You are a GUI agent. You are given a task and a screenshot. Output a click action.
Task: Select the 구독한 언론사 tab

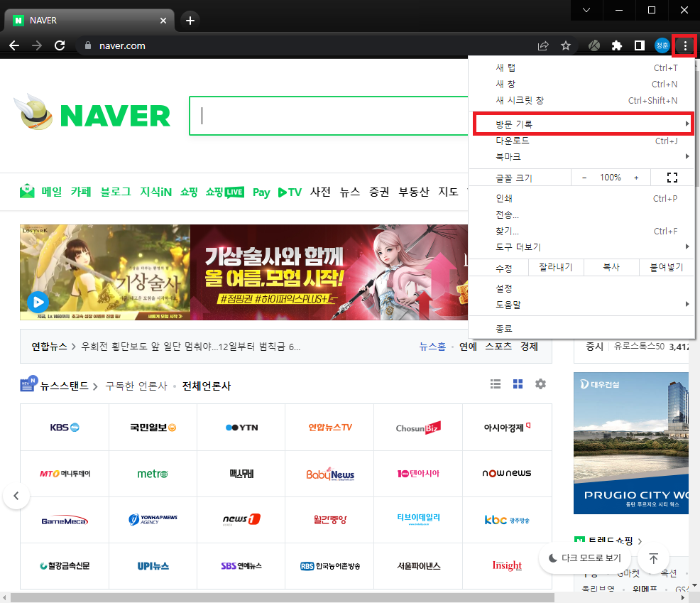click(x=136, y=386)
